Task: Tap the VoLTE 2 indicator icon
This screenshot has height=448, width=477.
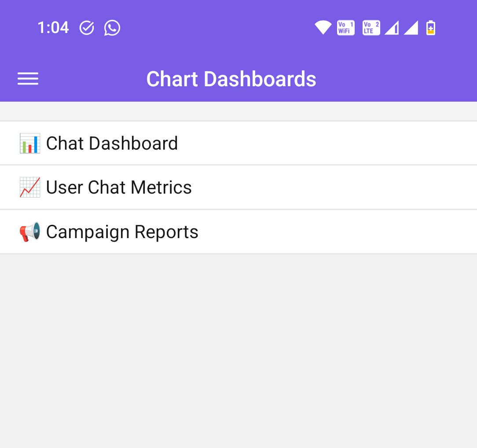Action: tap(371, 27)
